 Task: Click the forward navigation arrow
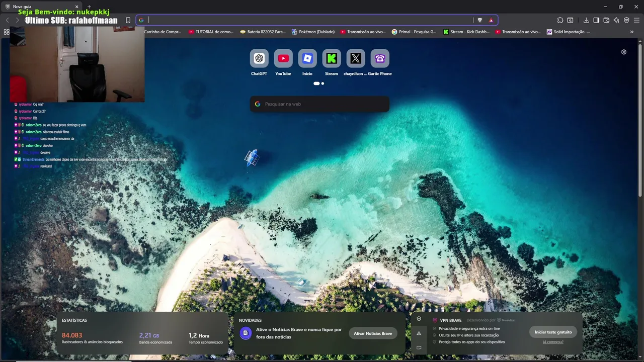click(17, 20)
